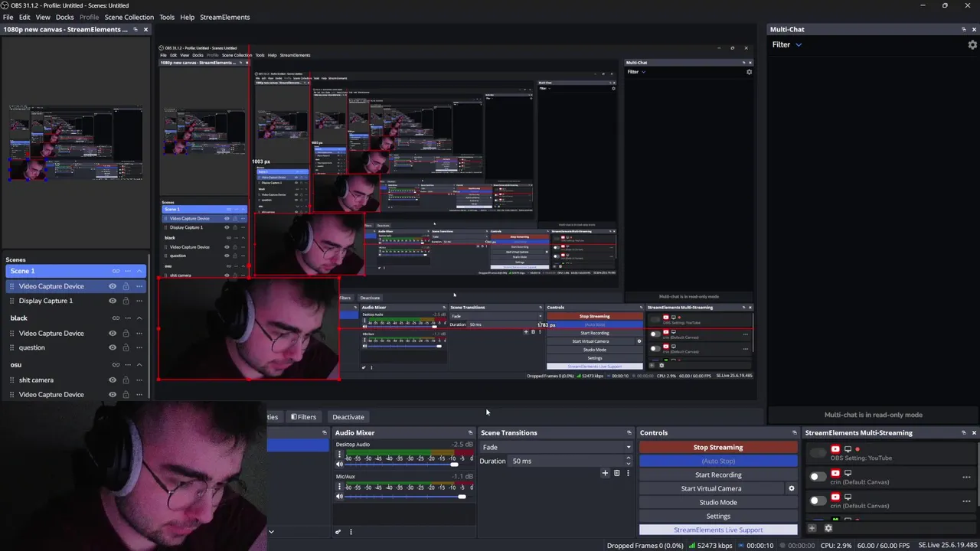Open more options for Scene 1
The height and width of the screenshot is (551, 980).
click(x=128, y=271)
